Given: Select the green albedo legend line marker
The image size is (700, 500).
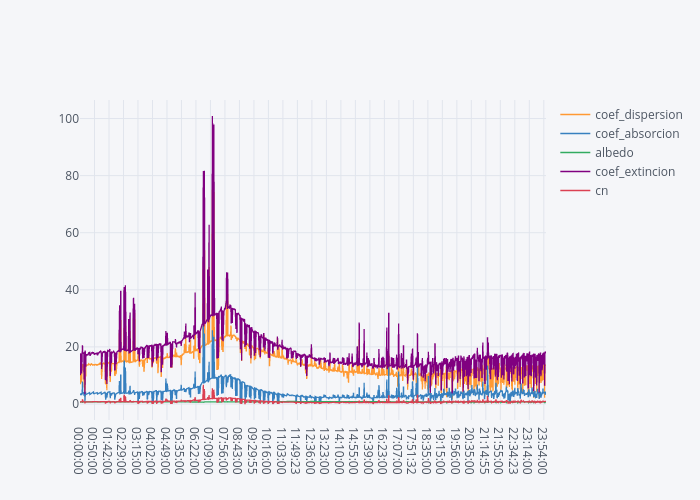Looking at the screenshot, I should click(x=574, y=153).
